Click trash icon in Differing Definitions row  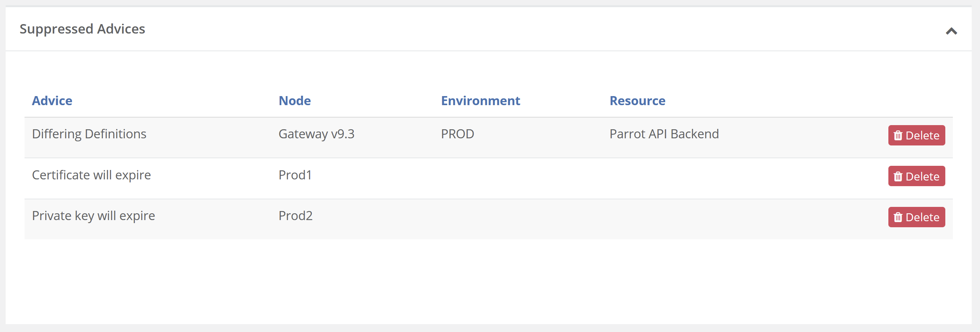click(x=898, y=135)
